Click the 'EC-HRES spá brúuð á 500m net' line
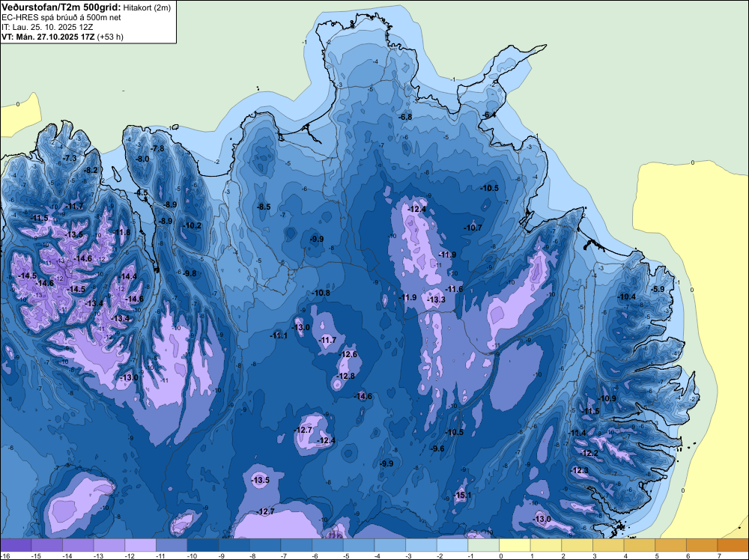 pos(61,18)
